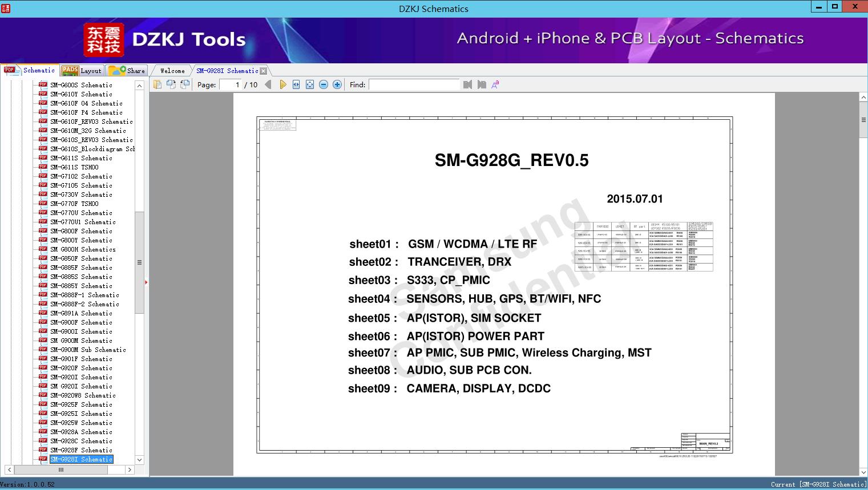
Task: Select SM-G610M_32G Schematic tree item
Action: [88, 131]
